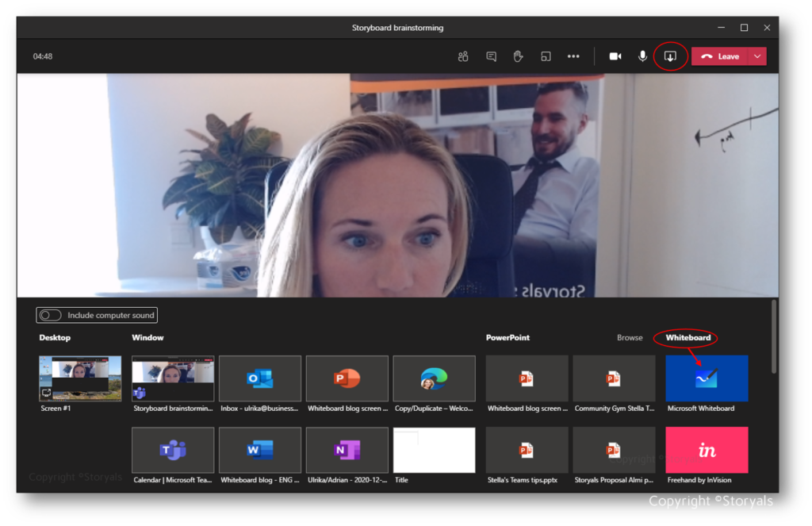
Task: Click the Window section heading
Action: click(147, 337)
